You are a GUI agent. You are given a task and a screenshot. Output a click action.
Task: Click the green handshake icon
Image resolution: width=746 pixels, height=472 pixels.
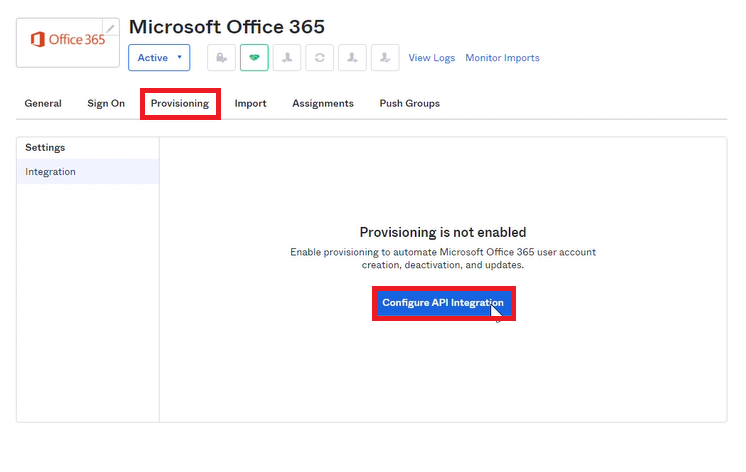[254, 58]
